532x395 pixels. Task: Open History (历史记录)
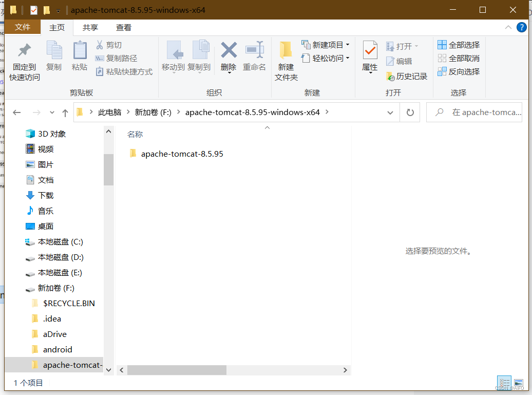tap(407, 77)
